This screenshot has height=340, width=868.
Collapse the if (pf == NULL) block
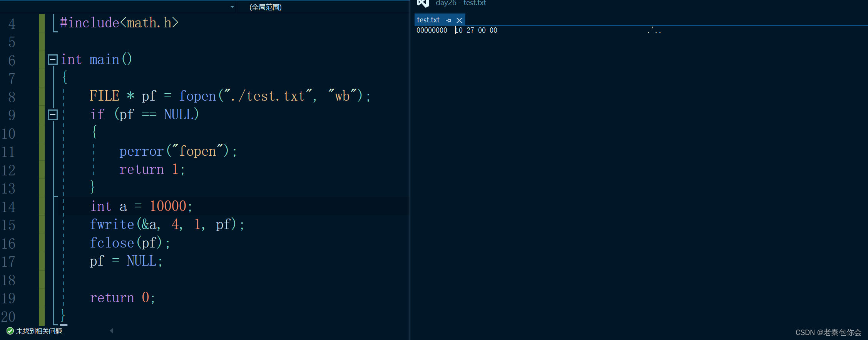(x=53, y=114)
